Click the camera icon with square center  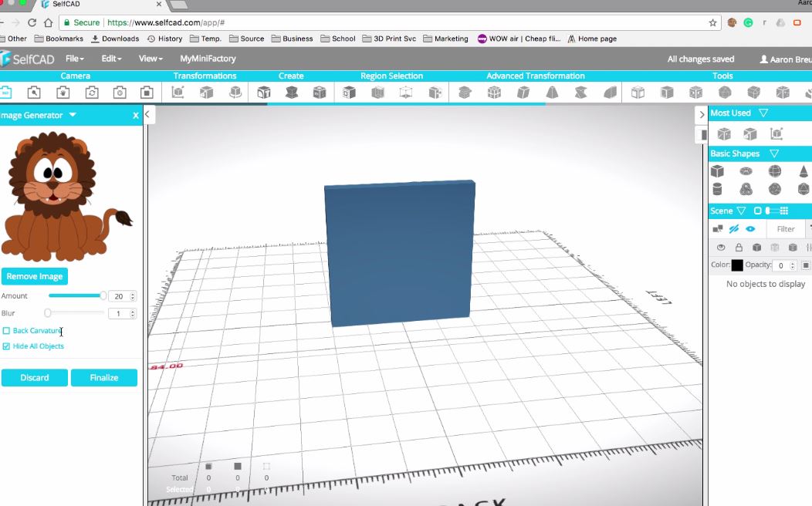[147, 93]
